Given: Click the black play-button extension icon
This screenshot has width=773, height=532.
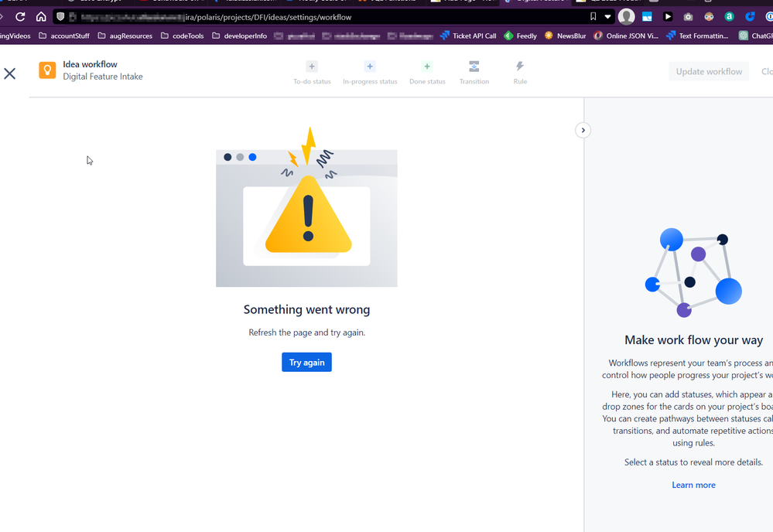Looking at the screenshot, I should 668,17.
